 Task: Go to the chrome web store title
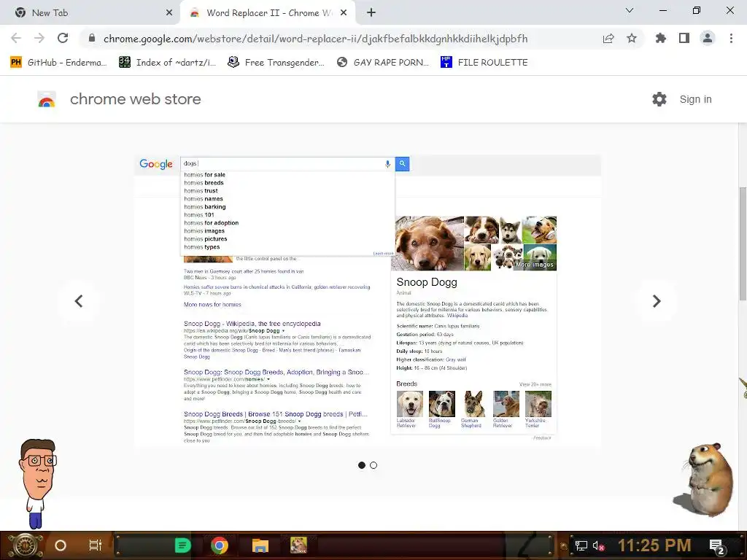pos(135,99)
